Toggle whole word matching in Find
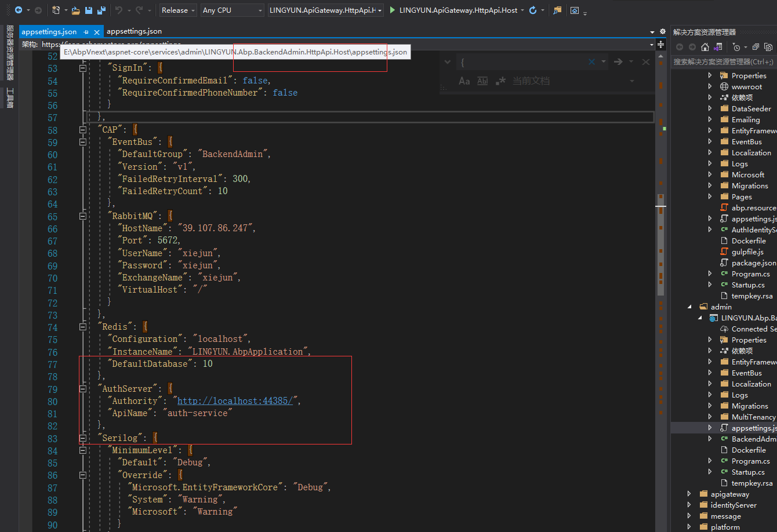777x532 pixels. pos(482,81)
